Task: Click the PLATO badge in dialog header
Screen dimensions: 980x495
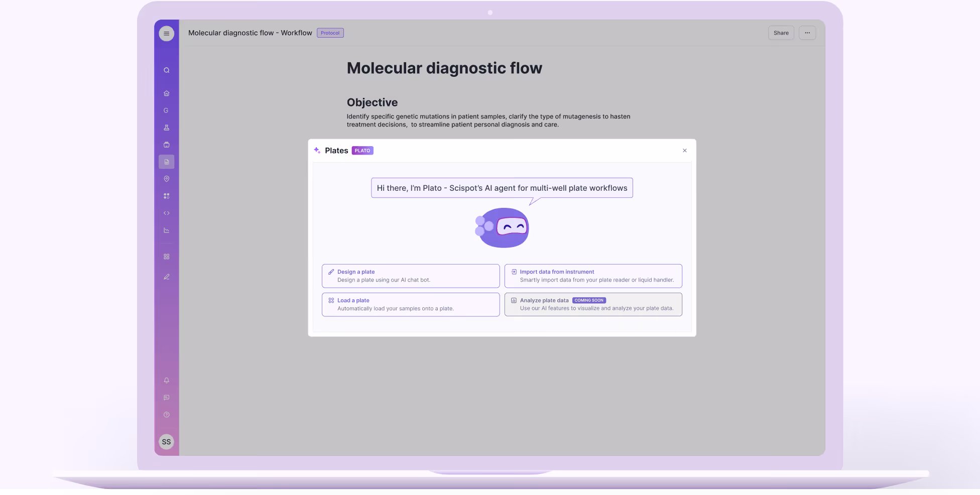Action: tap(362, 151)
